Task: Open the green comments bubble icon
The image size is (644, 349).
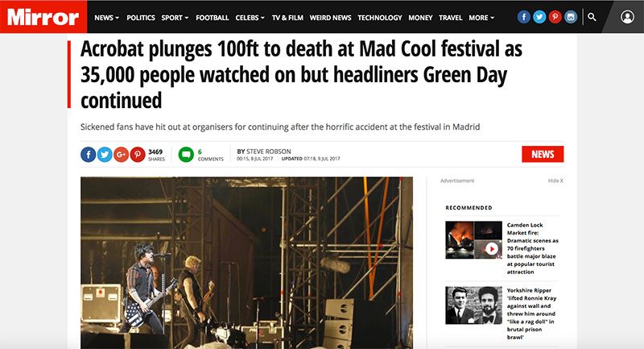Action: pyautogui.click(x=186, y=155)
